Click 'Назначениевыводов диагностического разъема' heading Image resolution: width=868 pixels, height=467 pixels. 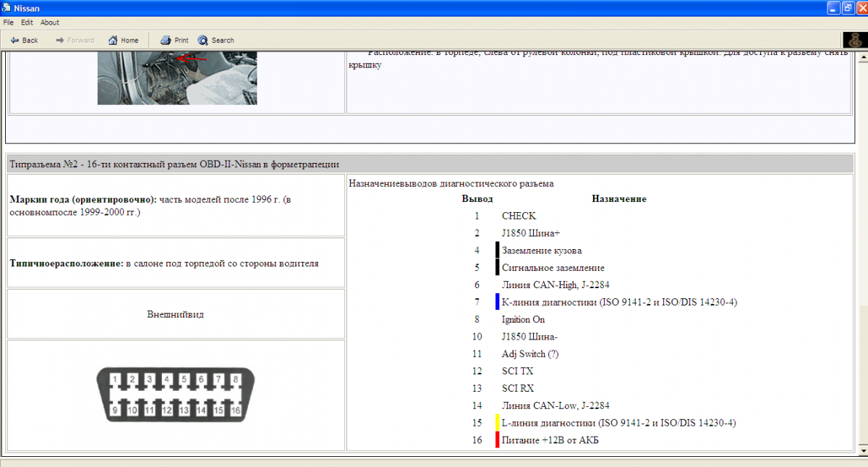pos(451,184)
